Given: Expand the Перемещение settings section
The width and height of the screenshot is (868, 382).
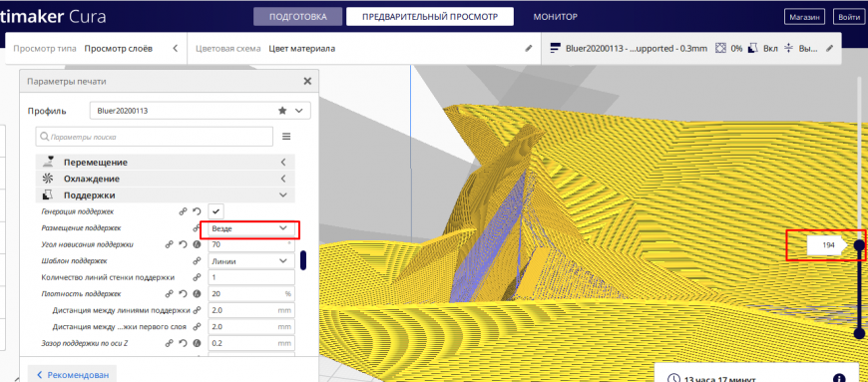Looking at the screenshot, I should [x=166, y=163].
